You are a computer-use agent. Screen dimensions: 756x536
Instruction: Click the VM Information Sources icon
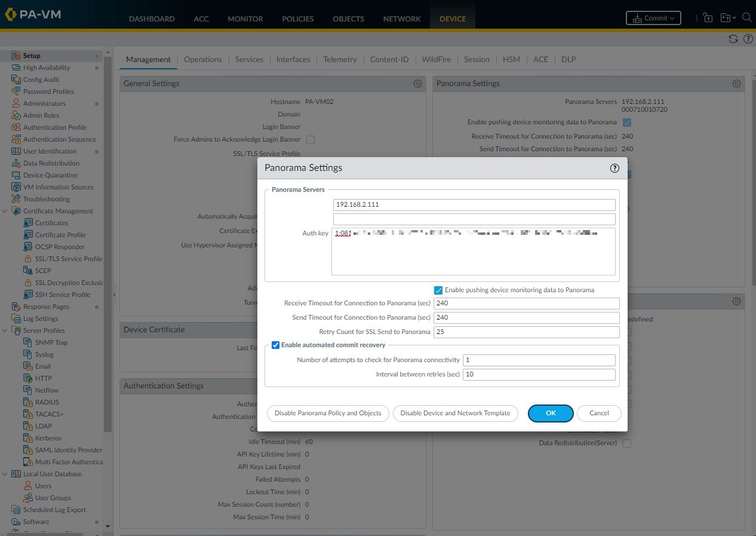pyautogui.click(x=16, y=187)
